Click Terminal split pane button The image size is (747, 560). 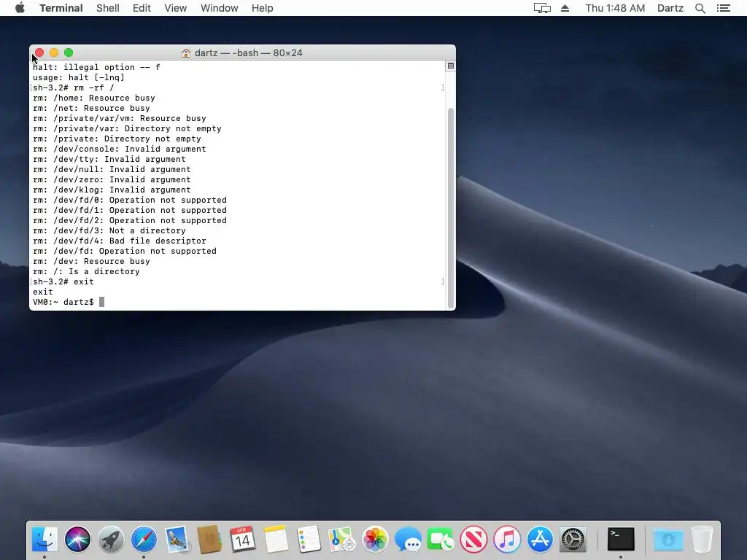(x=450, y=66)
